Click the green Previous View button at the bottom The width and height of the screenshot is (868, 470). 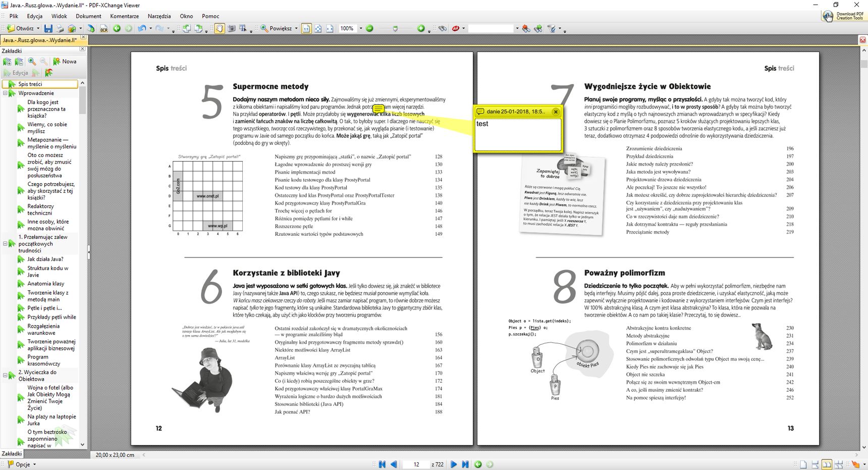(x=478, y=464)
